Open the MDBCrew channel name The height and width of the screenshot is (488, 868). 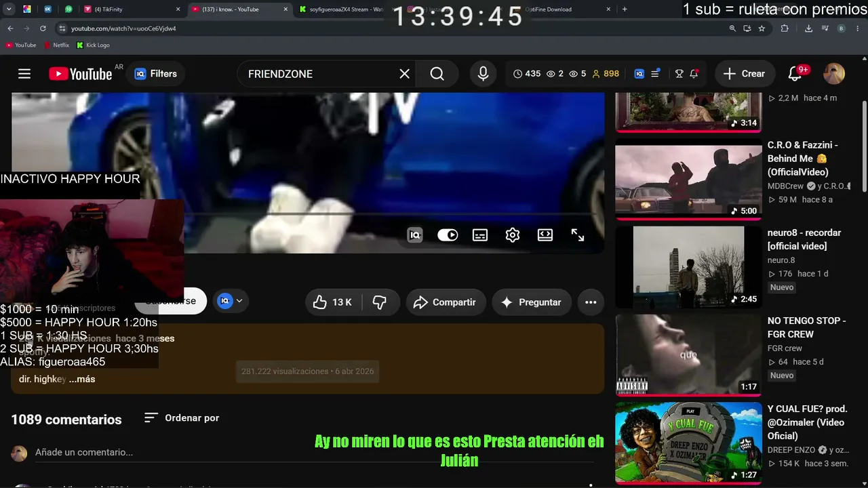point(785,186)
